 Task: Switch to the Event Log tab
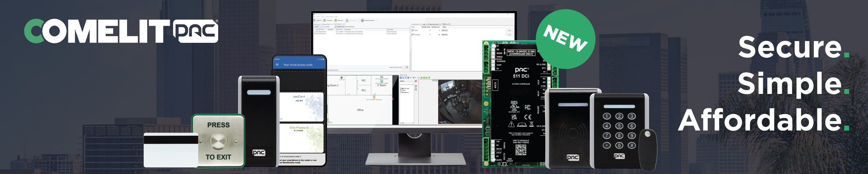coord(318,24)
